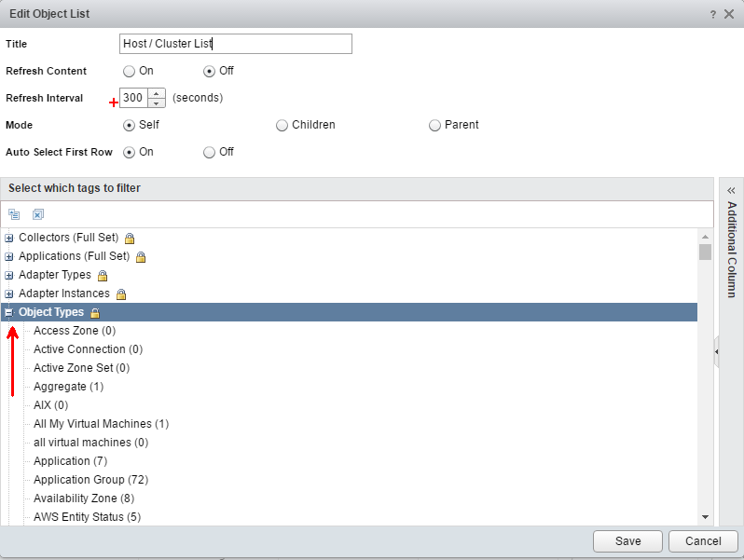Image resolution: width=744 pixels, height=560 pixels.
Task: Click the lock icon beside Adapter Types
Action: [x=103, y=276]
